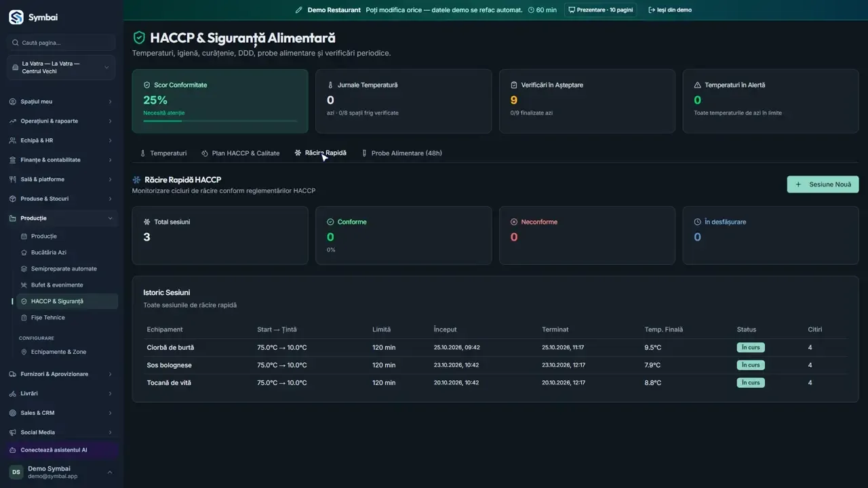Click the Echipamente & Zone pin icon
Screen dimensions: 868x488
coord(24,352)
